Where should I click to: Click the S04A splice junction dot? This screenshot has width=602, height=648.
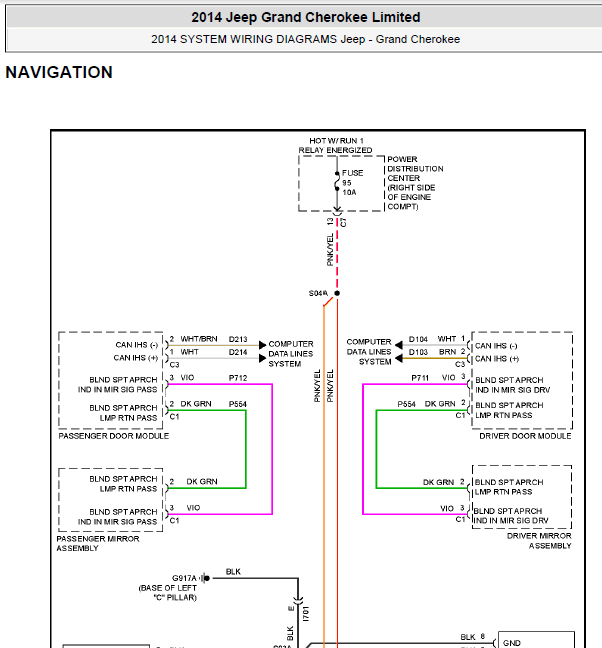pyautogui.click(x=337, y=293)
